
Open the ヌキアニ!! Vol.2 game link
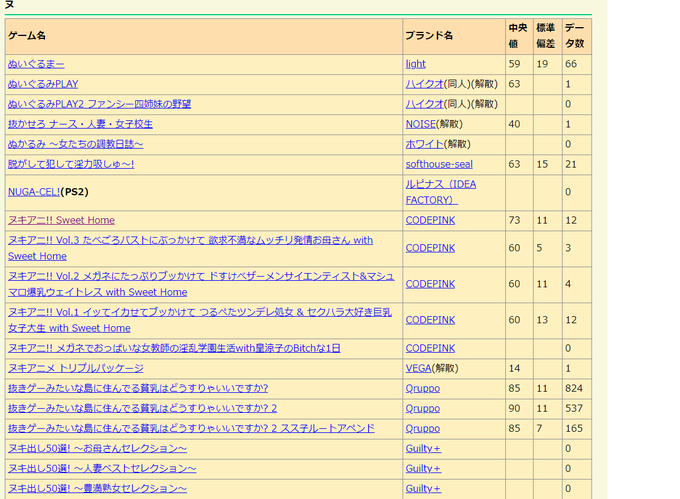coord(201,284)
